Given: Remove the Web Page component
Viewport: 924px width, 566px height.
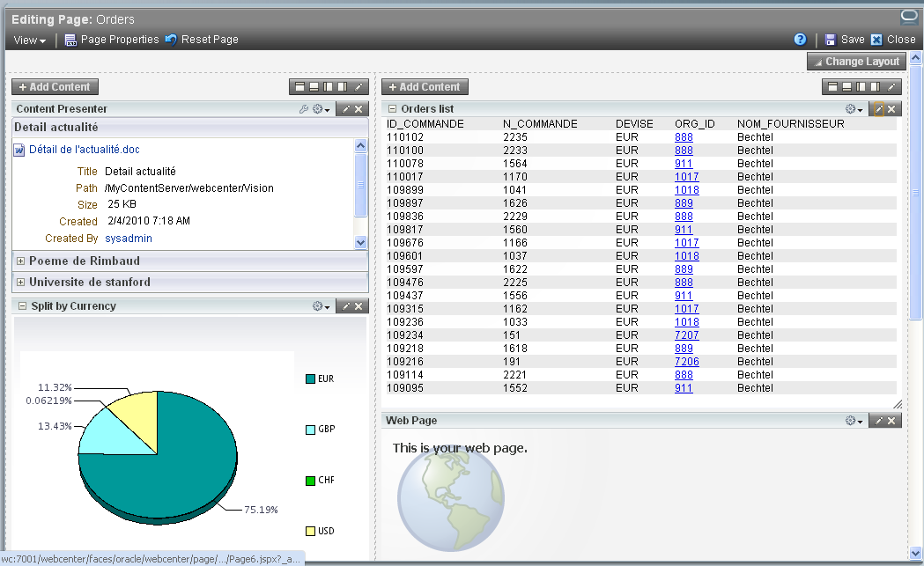Looking at the screenshot, I should pos(891,421).
